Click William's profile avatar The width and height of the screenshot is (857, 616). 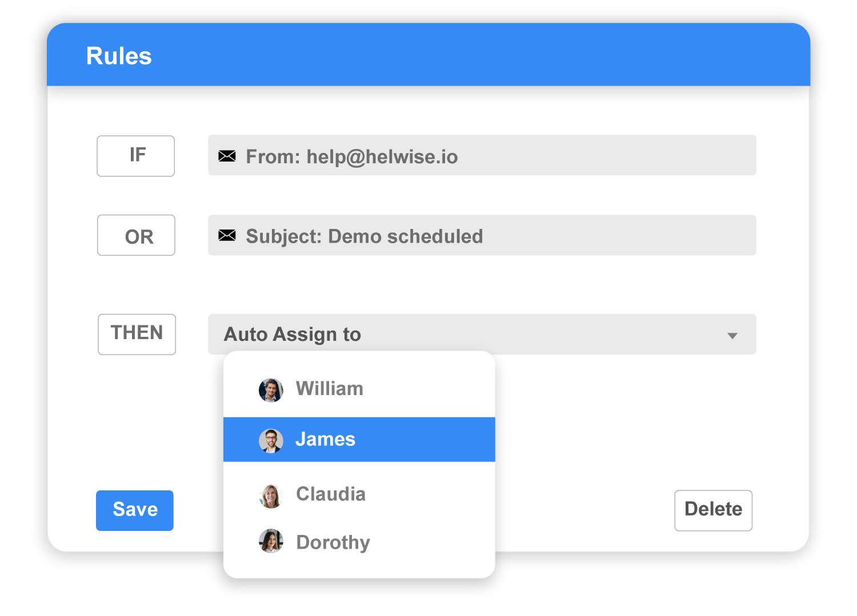[x=271, y=390]
